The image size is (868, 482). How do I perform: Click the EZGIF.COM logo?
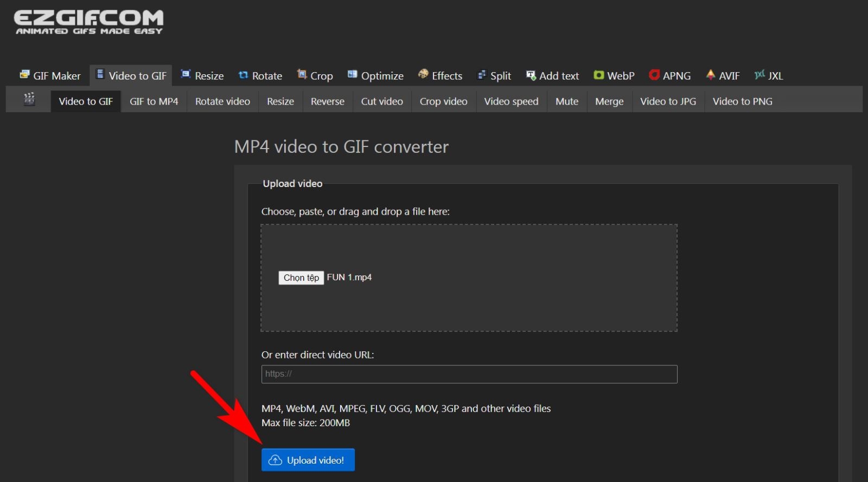tap(88, 22)
